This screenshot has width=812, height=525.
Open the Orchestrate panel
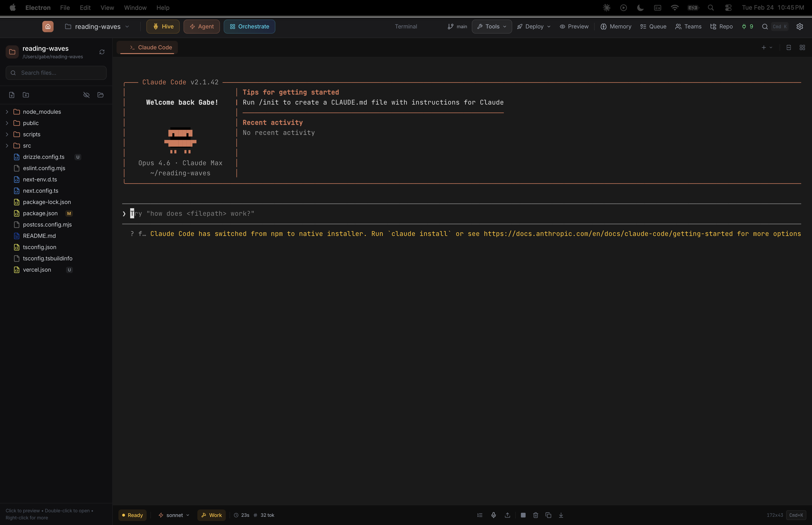coord(249,26)
